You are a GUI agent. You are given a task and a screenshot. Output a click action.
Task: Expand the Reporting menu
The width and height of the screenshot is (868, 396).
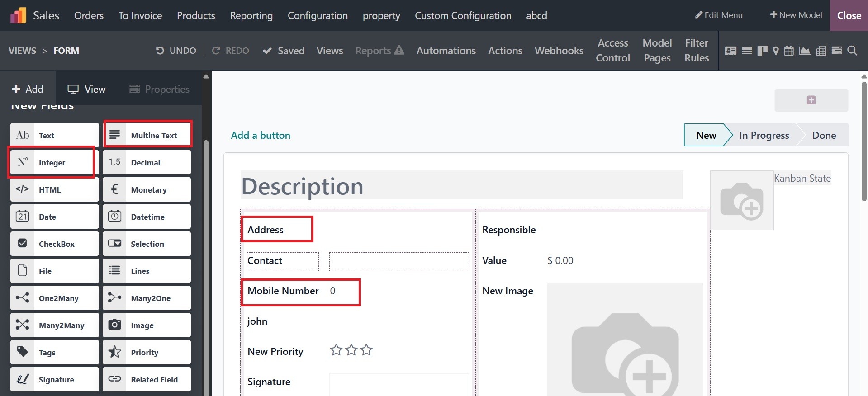click(251, 15)
